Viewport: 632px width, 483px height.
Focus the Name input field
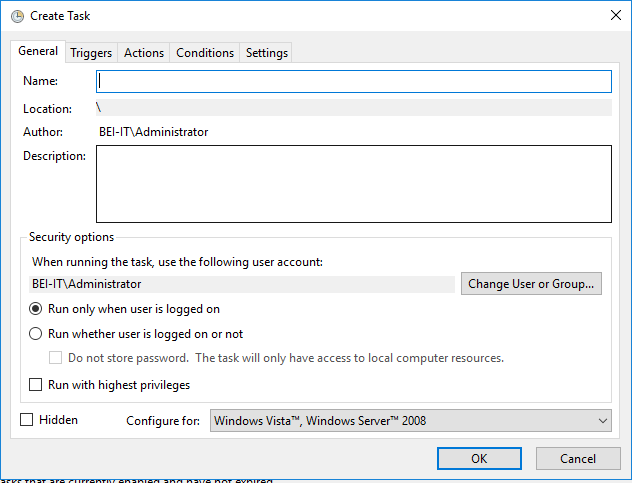tap(354, 81)
